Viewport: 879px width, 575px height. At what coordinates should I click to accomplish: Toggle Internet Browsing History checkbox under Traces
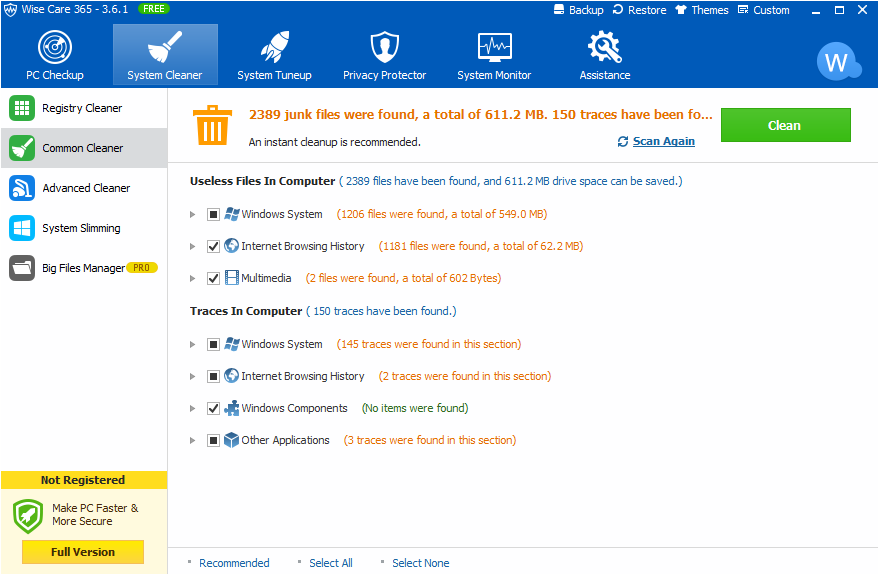coord(213,376)
